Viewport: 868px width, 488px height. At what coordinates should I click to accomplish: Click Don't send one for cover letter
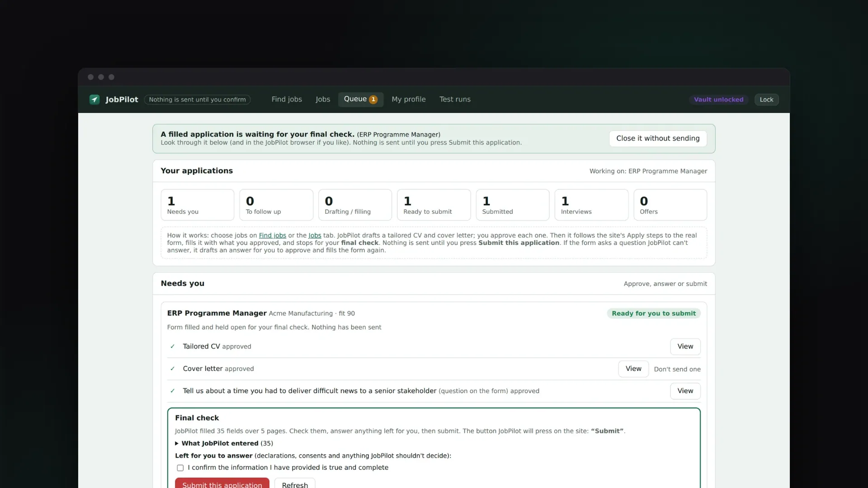677,369
